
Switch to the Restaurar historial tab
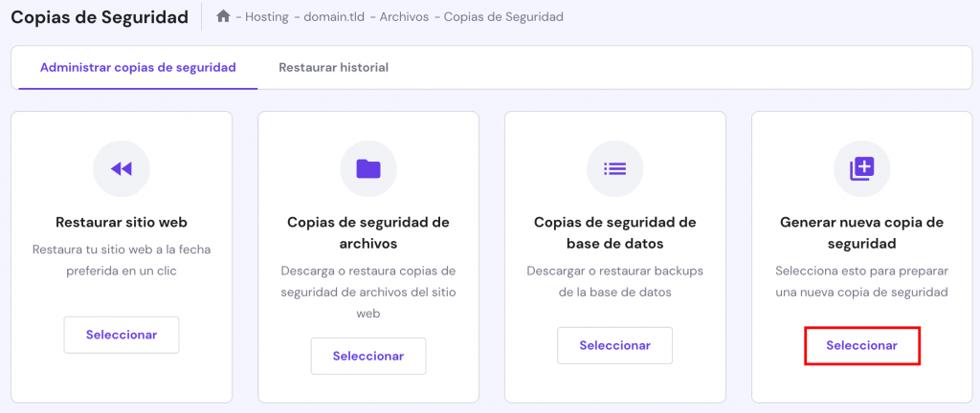(x=333, y=68)
